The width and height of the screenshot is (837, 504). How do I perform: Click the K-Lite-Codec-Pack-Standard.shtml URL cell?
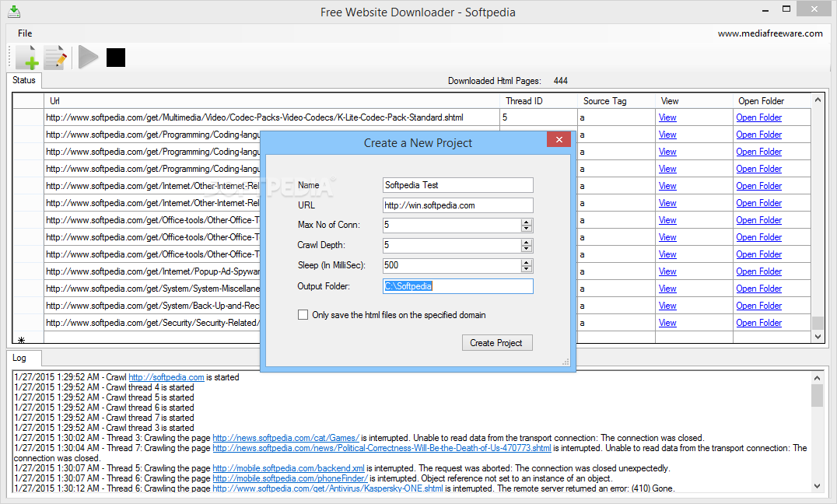point(271,117)
